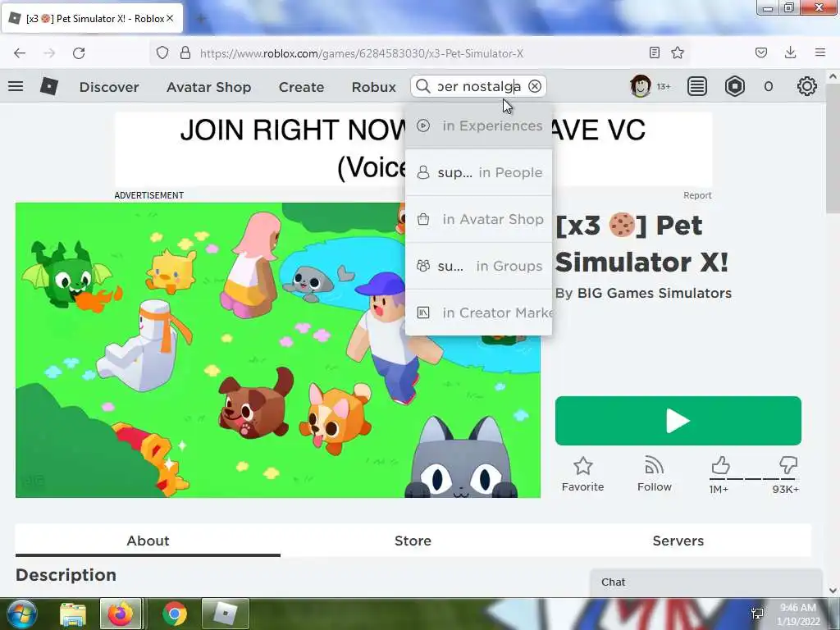Click the browser address bar URL
This screenshot has height=630, width=840.
[362, 53]
